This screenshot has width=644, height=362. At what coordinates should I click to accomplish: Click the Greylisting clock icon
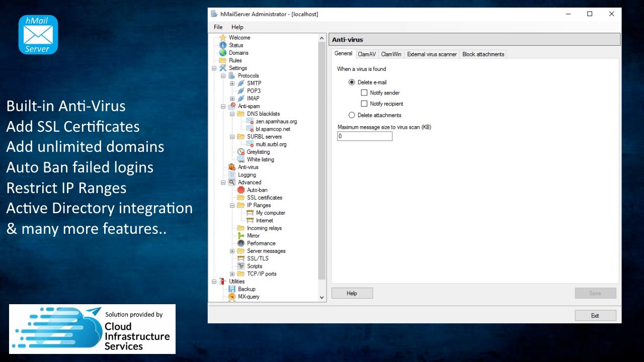click(241, 152)
